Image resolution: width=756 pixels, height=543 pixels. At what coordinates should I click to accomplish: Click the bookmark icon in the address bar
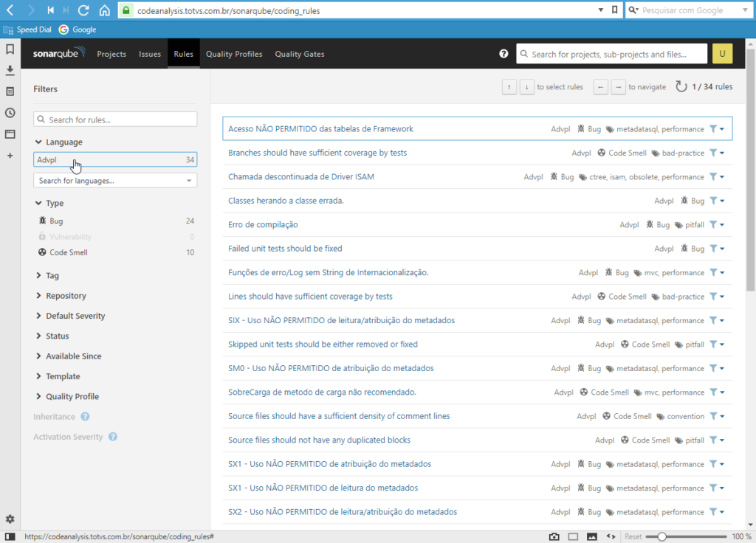pos(615,10)
